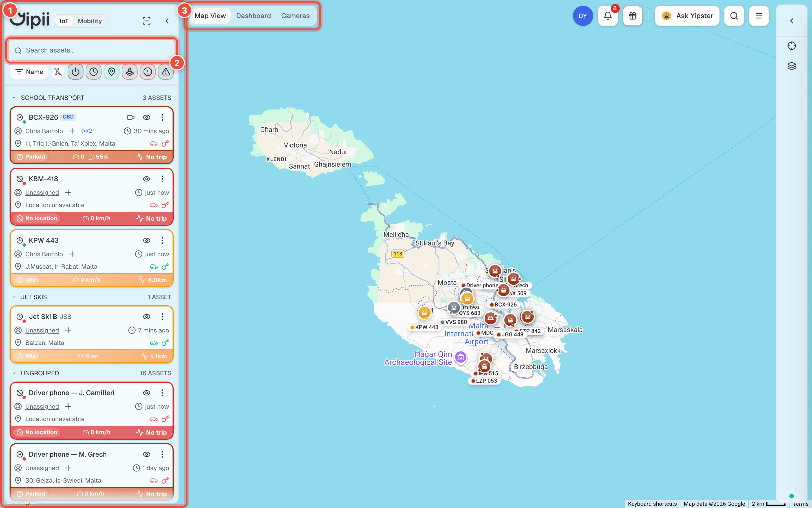Toggle visibility eye for KBM-418

click(147, 179)
